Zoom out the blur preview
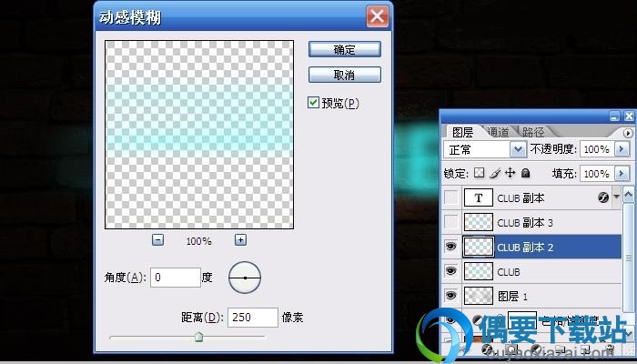The height and width of the screenshot is (364, 637). tap(158, 239)
